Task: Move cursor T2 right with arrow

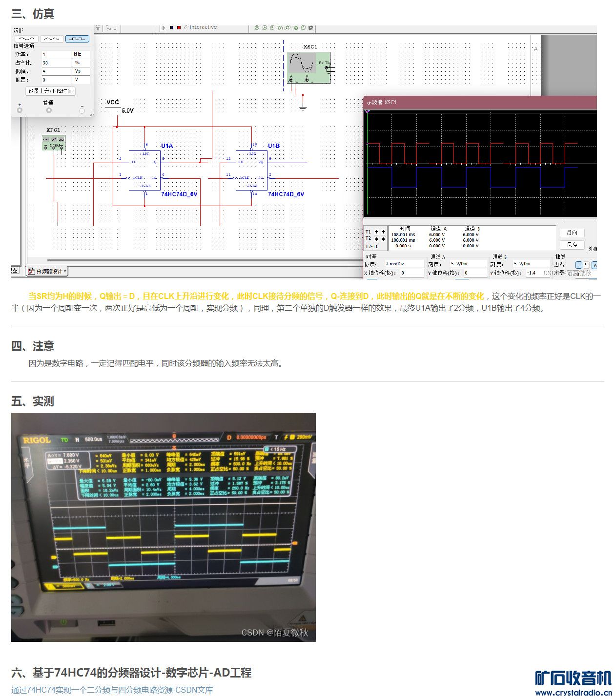Action: click(383, 239)
